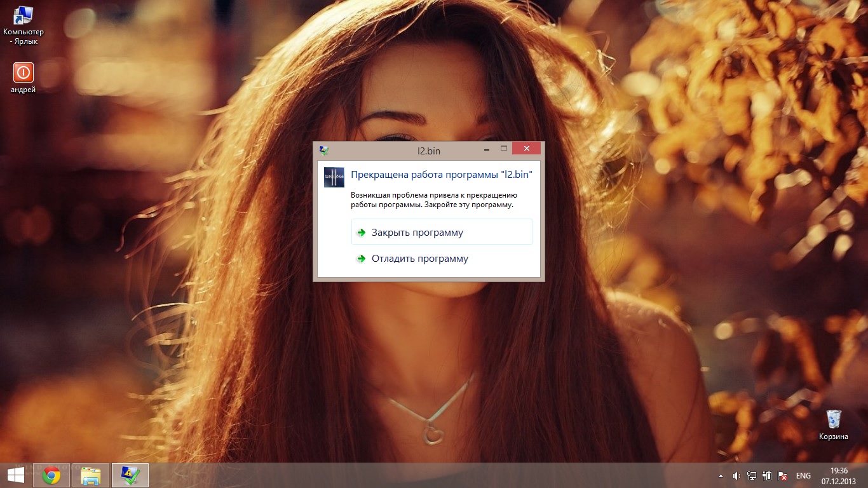Open Action Center flag icon

click(783, 475)
